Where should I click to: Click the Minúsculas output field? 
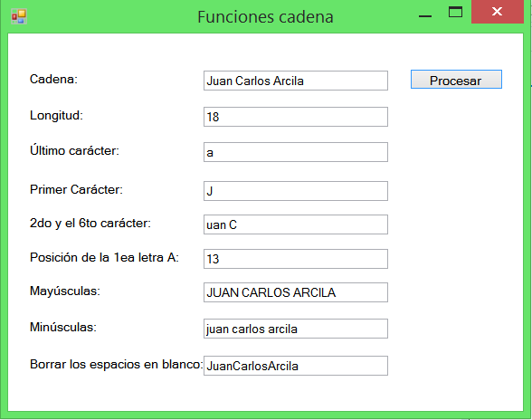coord(296,329)
